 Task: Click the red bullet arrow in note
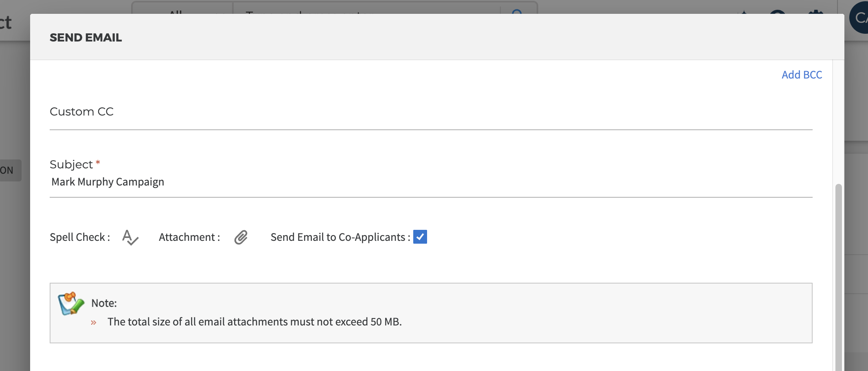[94, 323]
